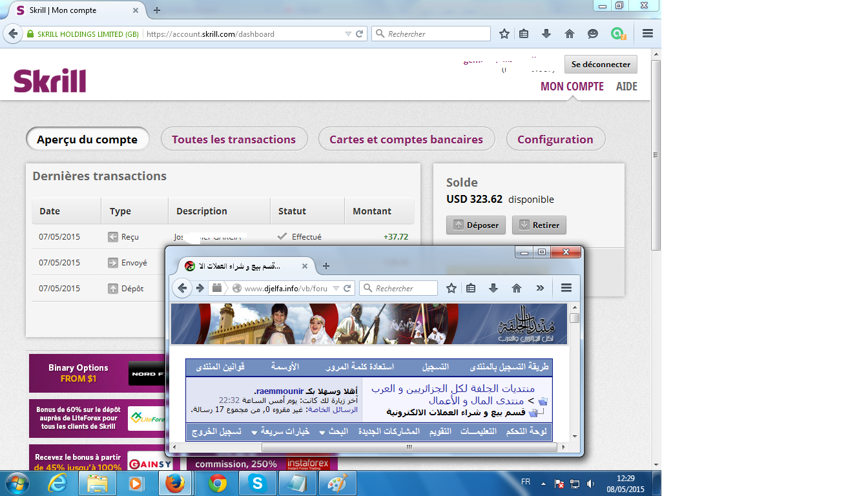Reload the Skrill dashboard page
The width and height of the screenshot is (868, 496).
tap(360, 34)
